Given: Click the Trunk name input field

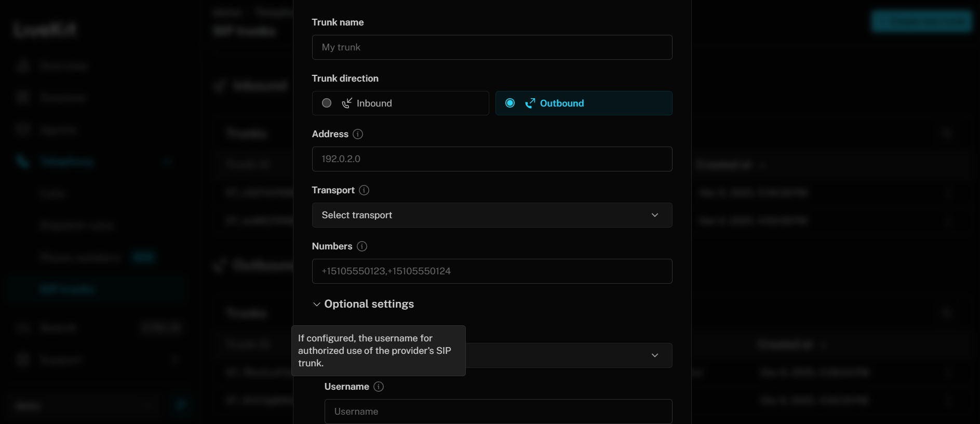Looking at the screenshot, I should click(492, 47).
